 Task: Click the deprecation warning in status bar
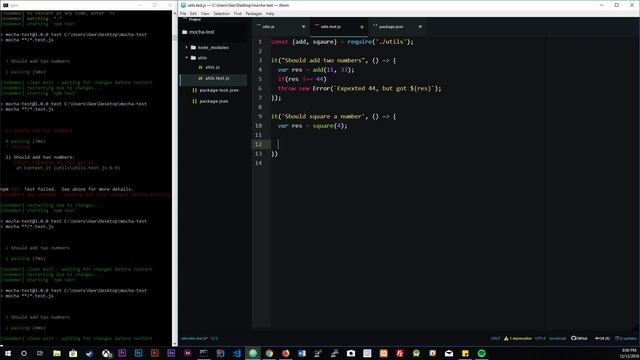tap(518, 338)
